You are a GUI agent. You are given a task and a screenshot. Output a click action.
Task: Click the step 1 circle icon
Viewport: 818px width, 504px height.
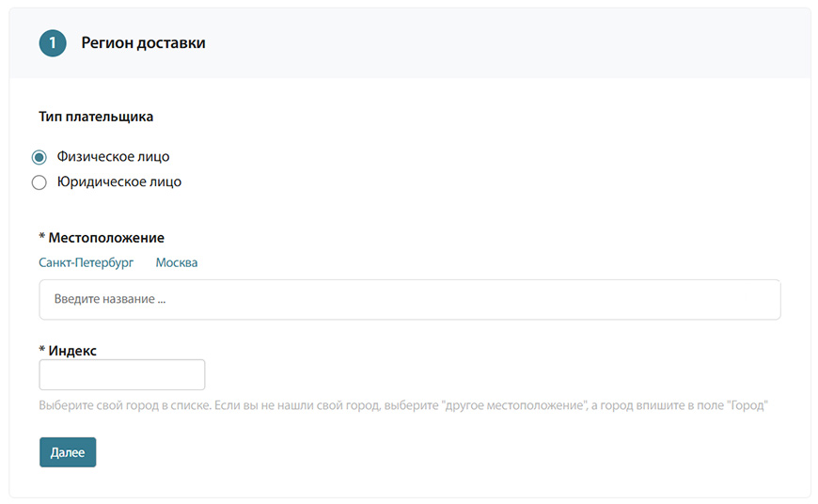pos(52,42)
